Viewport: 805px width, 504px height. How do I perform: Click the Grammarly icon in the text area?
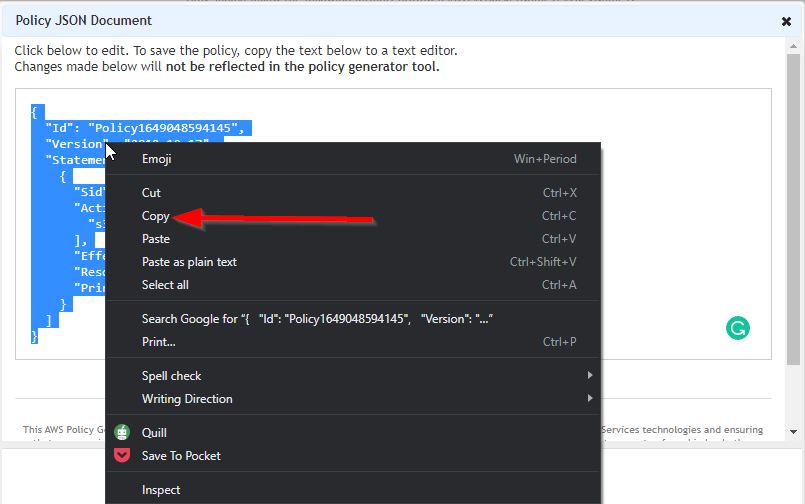pyautogui.click(x=738, y=328)
